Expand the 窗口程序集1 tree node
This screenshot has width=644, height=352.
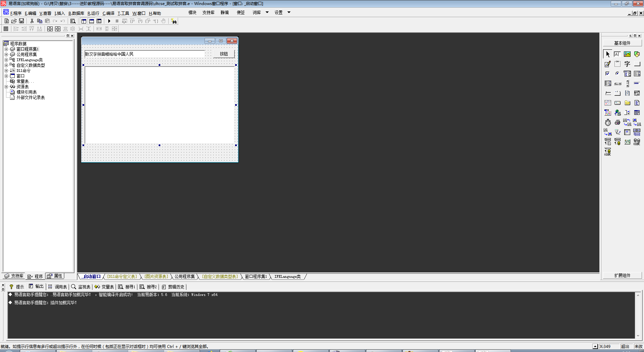click(6, 49)
